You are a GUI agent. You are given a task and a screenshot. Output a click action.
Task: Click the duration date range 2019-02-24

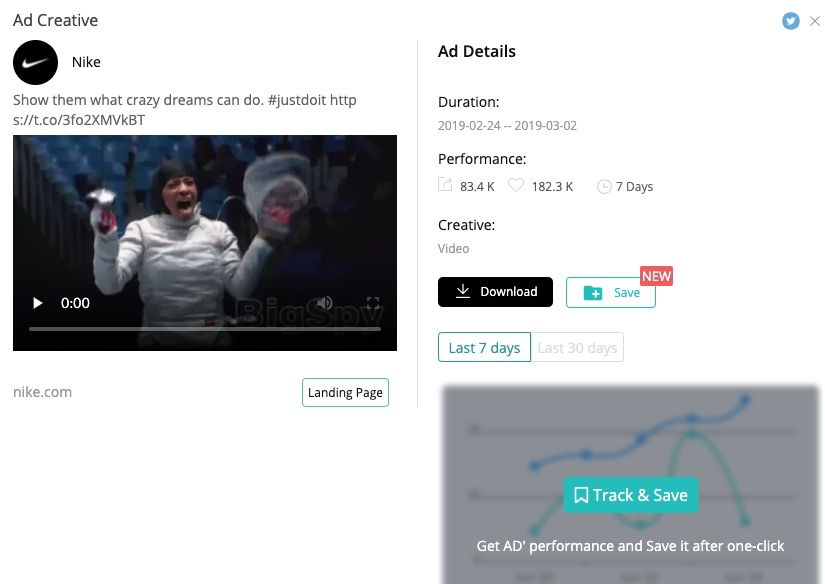click(507, 126)
